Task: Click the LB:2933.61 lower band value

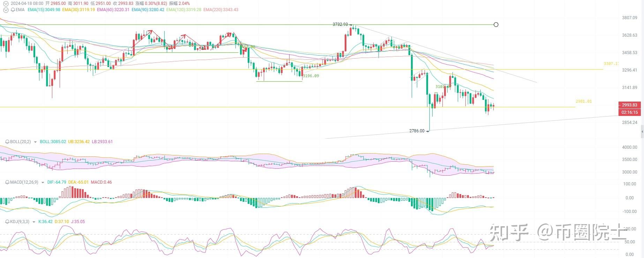Action: pyautogui.click(x=102, y=142)
